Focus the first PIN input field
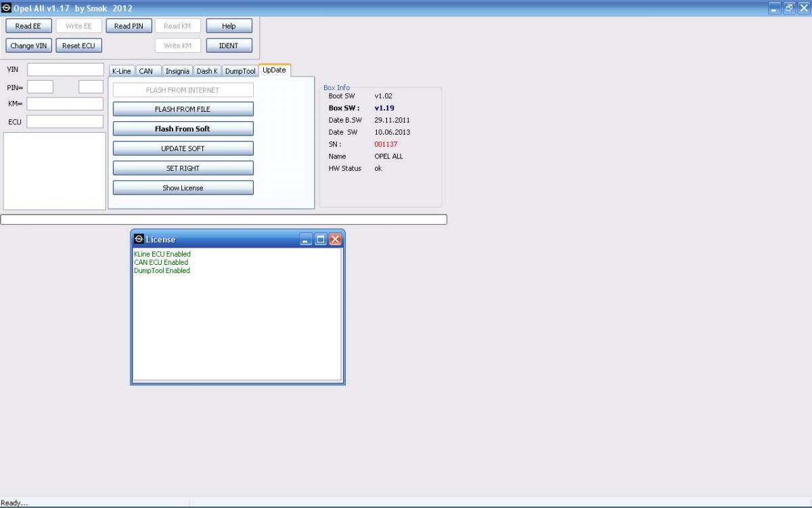 [40, 87]
